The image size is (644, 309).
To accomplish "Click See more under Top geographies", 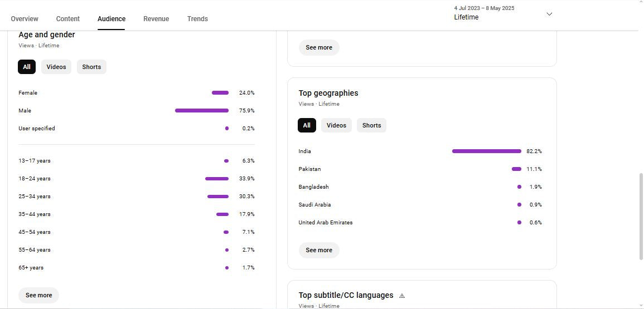I will point(319,250).
